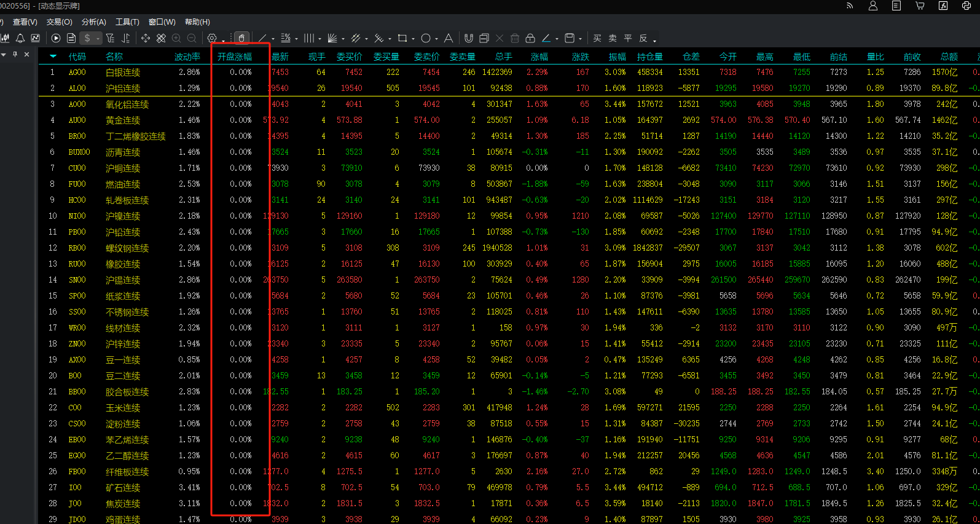Screen dimensions: 980x524
Task: Toggle the mouse pointer mode button
Action: (x=242, y=38)
